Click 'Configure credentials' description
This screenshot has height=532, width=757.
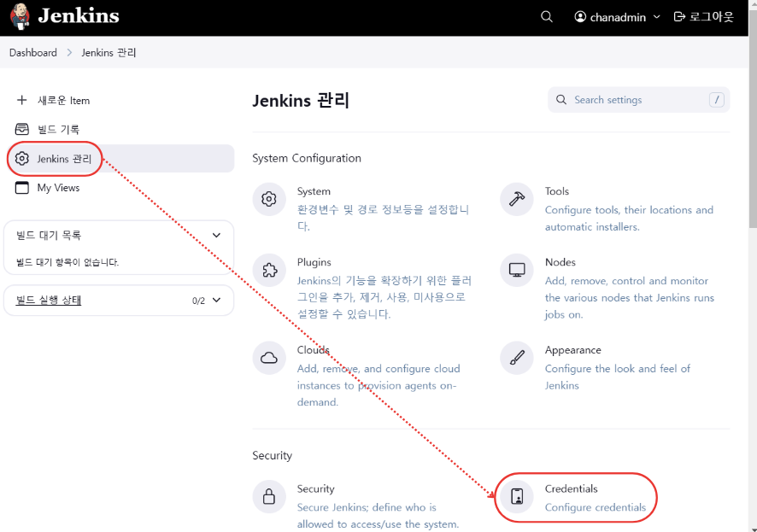pyautogui.click(x=596, y=507)
